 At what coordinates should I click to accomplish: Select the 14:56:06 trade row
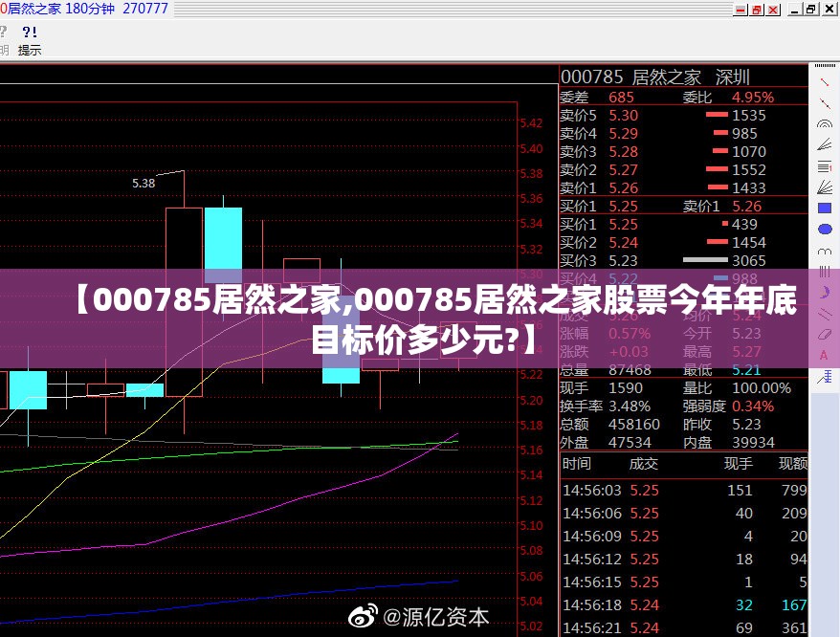point(684,514)
